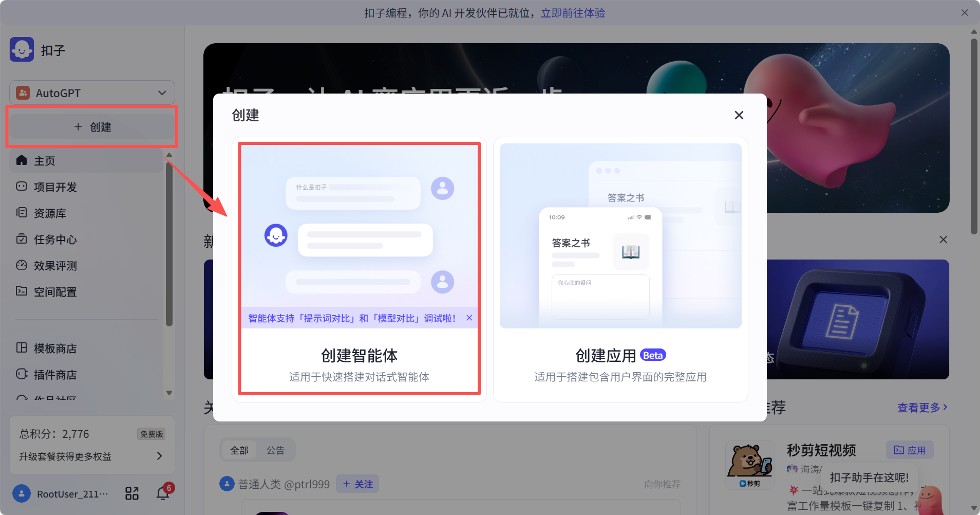Image resolution: width=980 pixels, height=515 pixels.
Task: Switch to the 公告 tab
Action: [x=275, y=450]
